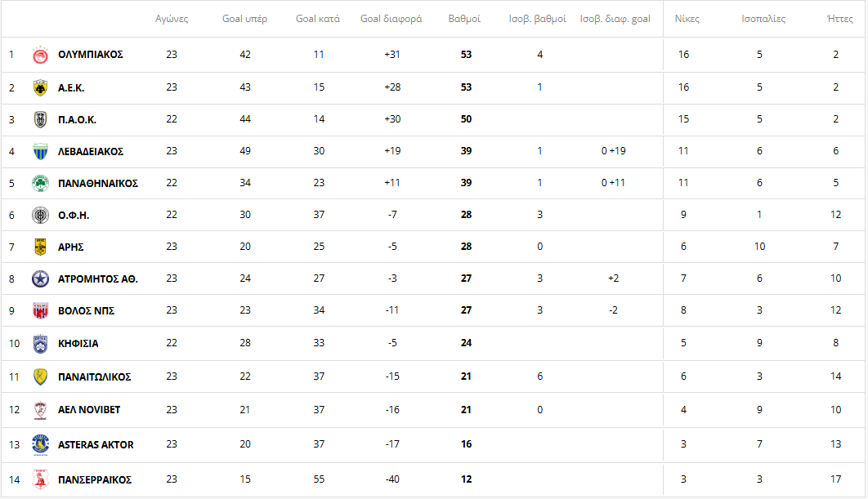Open the ΟΛΥΜΠΙΑΚΟΣ team link
Image resolution: width=868 pixels, height=499 pixels.
(x=91, y=55)
